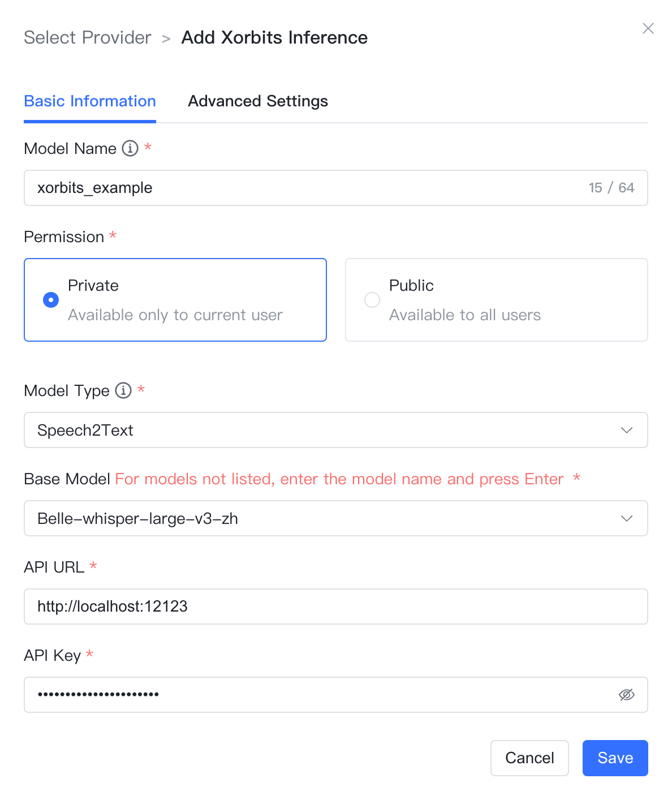Viewport: 672px width, 800px height.
Task: Close the Add Xorbits Inference dialog
Action: [648, 28]
